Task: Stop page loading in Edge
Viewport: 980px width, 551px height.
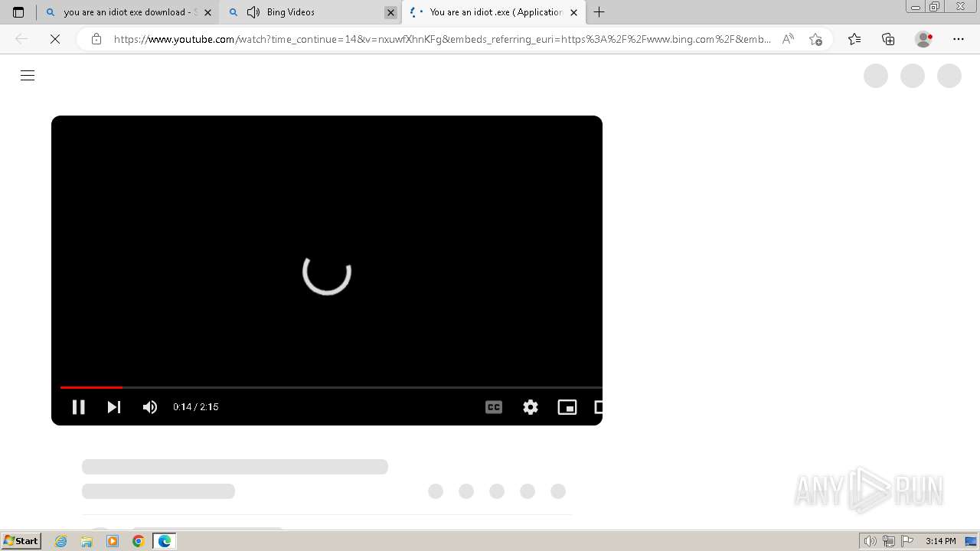Action: pyautogui.click(x=55, y=39)
